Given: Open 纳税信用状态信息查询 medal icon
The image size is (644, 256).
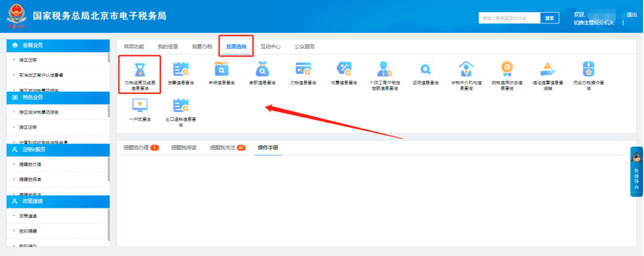Looking at the screenshot, I should click(507, 69).
